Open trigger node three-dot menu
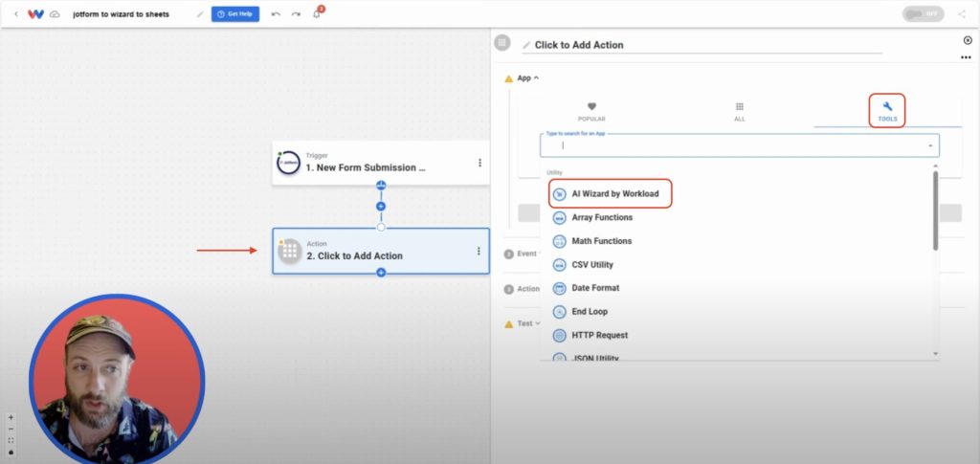 (x=479, y=163)
